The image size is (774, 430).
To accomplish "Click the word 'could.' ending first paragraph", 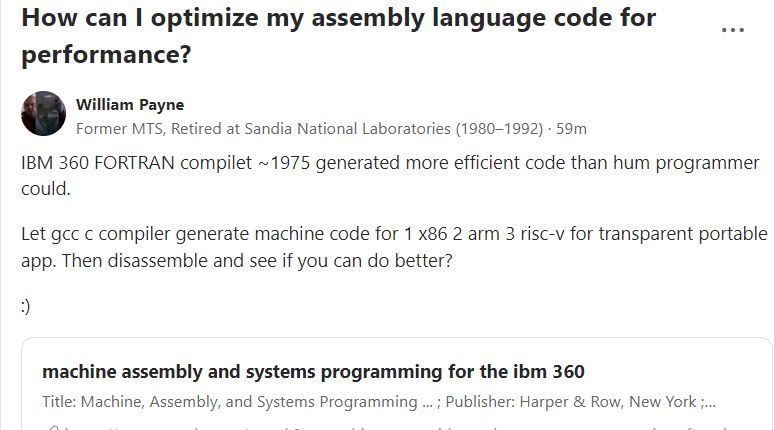I will click(46, 189).
